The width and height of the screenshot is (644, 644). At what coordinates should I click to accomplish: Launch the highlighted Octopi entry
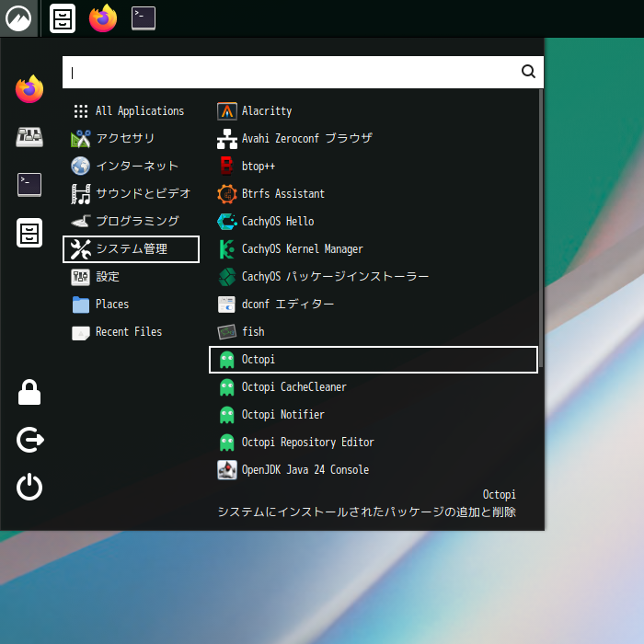point(374,360)
